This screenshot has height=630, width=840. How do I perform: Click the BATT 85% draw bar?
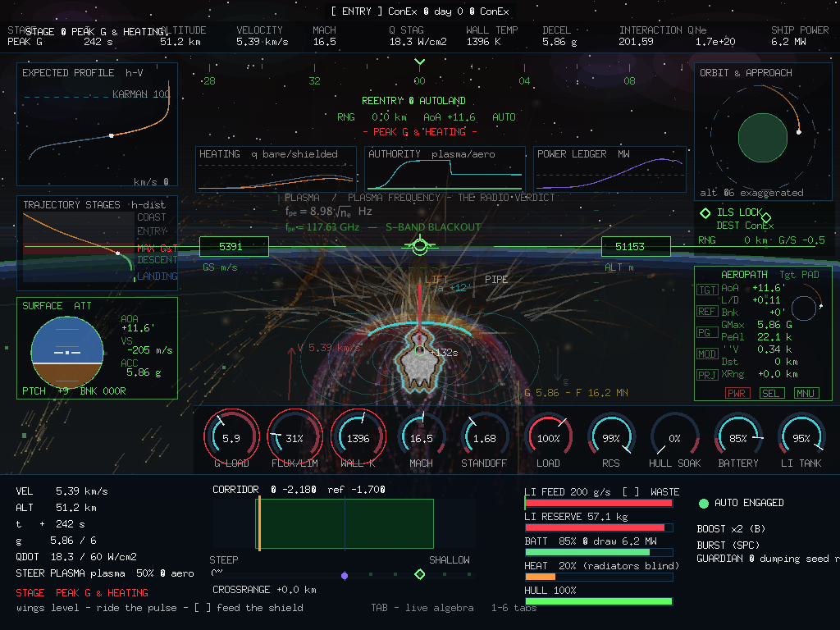click(598, 552)
